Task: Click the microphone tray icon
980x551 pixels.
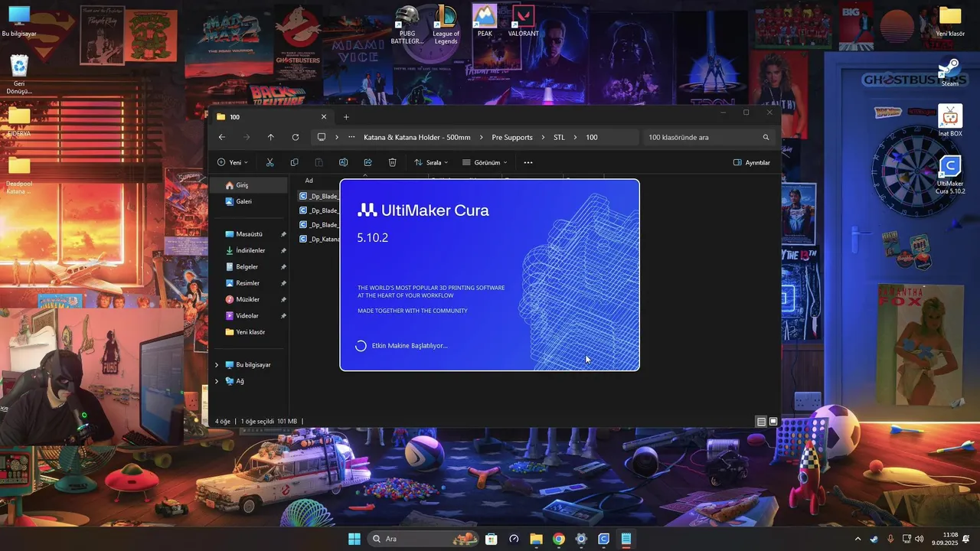Action: click(890, 539)
